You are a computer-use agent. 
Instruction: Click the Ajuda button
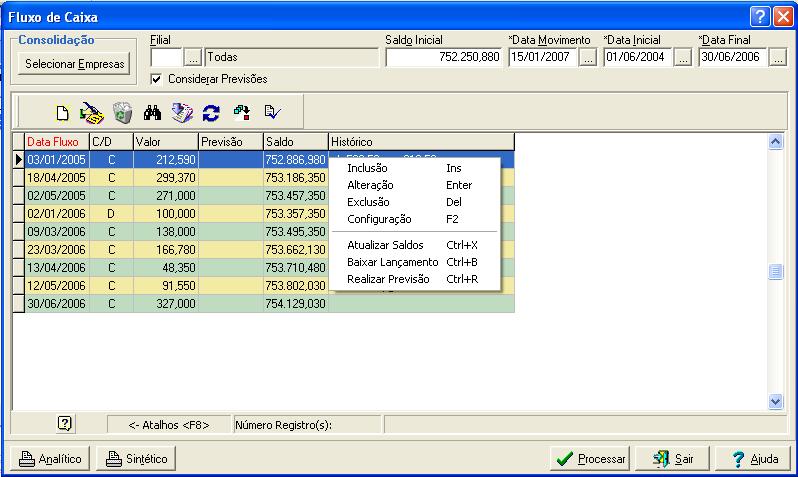pos(754,459)
